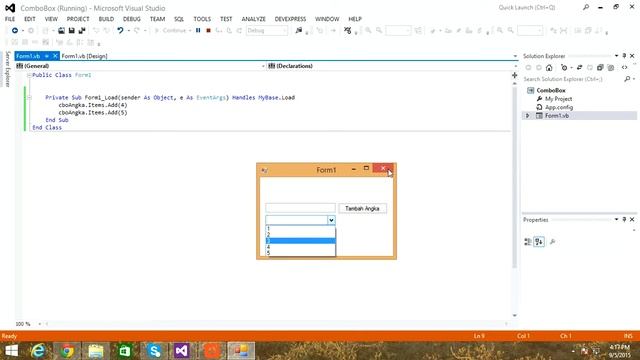
Task: Click the Navigate Backward toolbar icon
Action: [x=15, y=31]
